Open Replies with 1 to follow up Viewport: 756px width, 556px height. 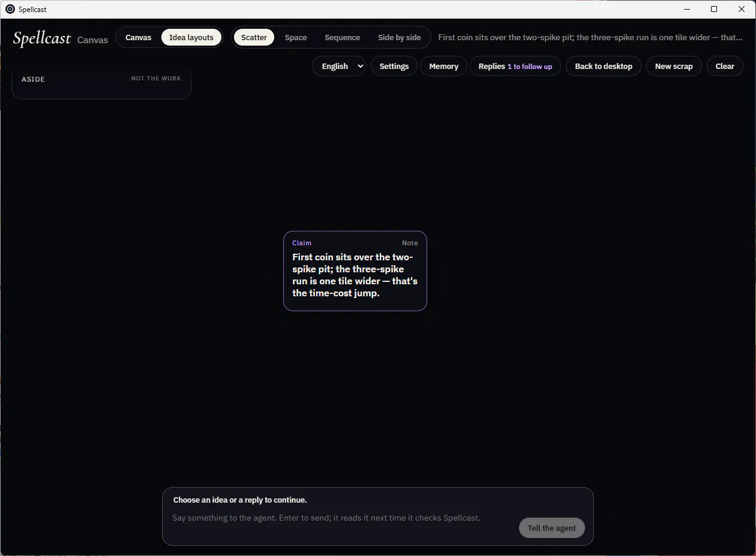click(515, 66)
